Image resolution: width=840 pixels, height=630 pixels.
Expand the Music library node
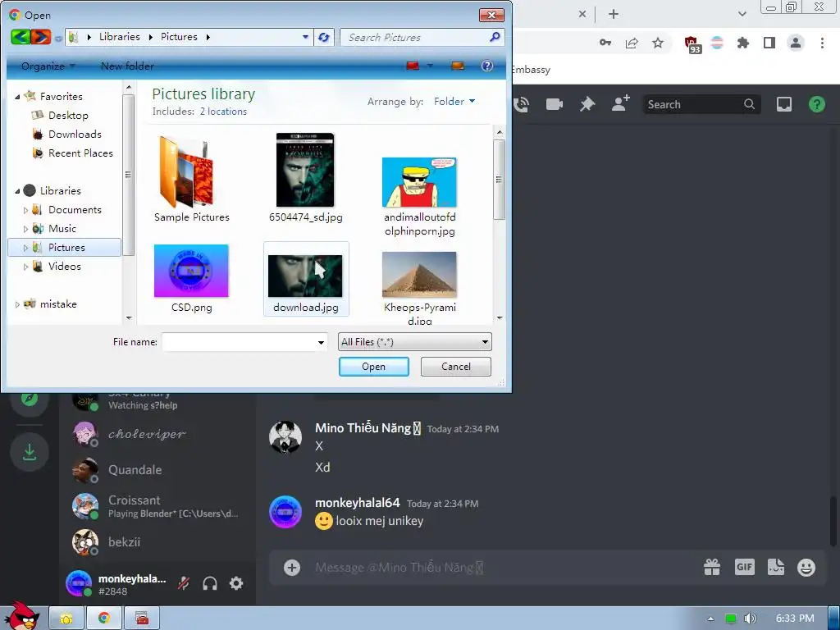[25, 229]
